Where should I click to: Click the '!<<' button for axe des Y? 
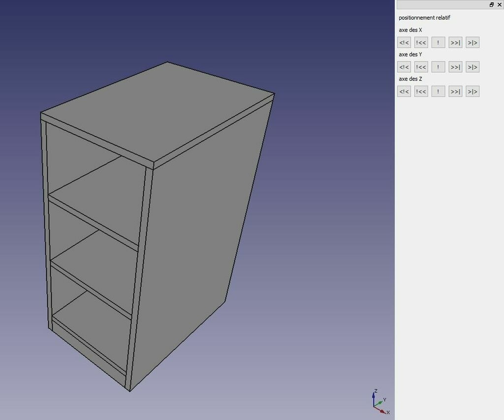click(421, 67)
